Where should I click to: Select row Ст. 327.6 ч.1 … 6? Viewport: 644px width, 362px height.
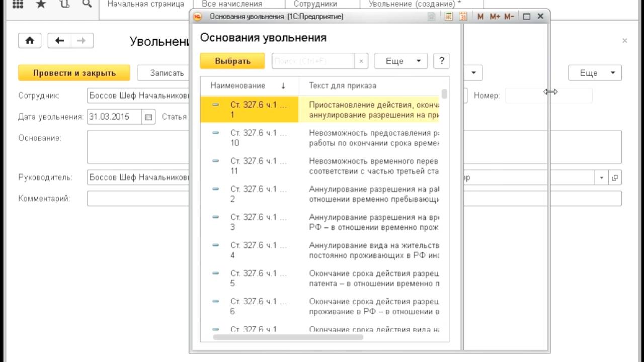click(319, 307)
